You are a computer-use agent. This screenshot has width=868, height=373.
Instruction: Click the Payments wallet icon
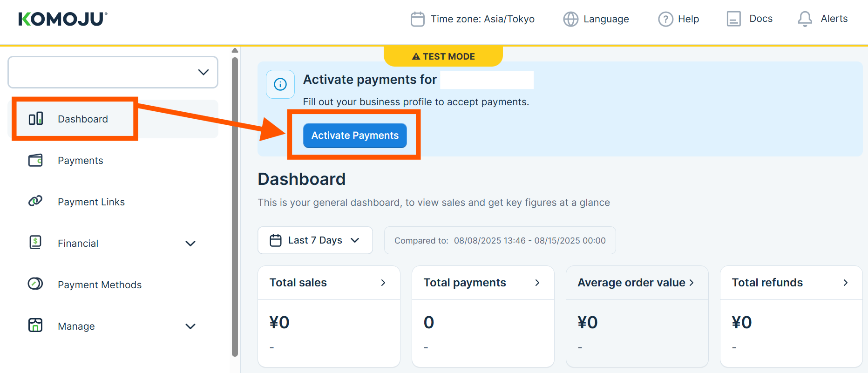35,160
